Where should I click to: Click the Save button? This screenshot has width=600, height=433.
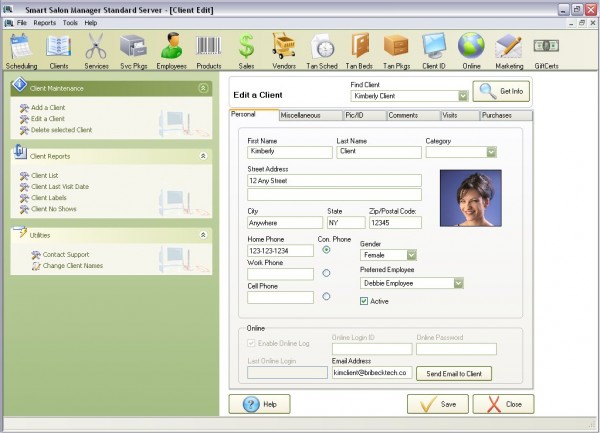point(437,404)
